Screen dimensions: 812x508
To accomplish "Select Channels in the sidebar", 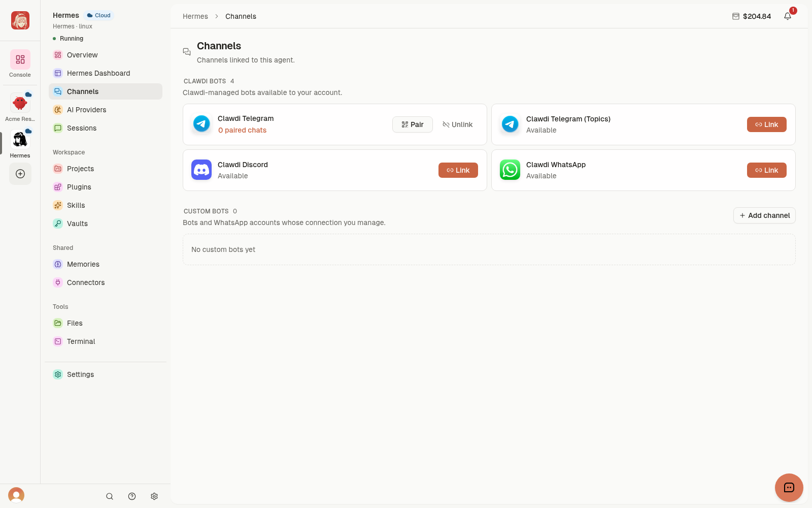I will pyautogui.click(x=106, y=91).
